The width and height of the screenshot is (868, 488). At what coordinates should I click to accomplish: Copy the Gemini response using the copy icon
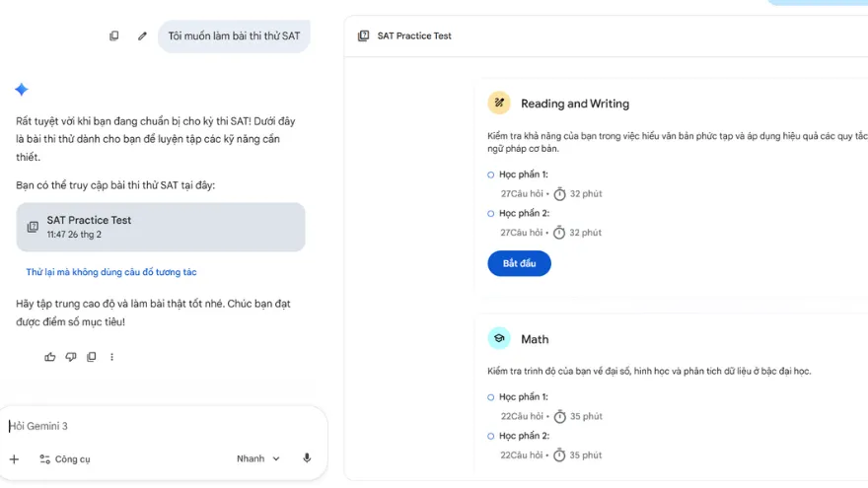92,357
